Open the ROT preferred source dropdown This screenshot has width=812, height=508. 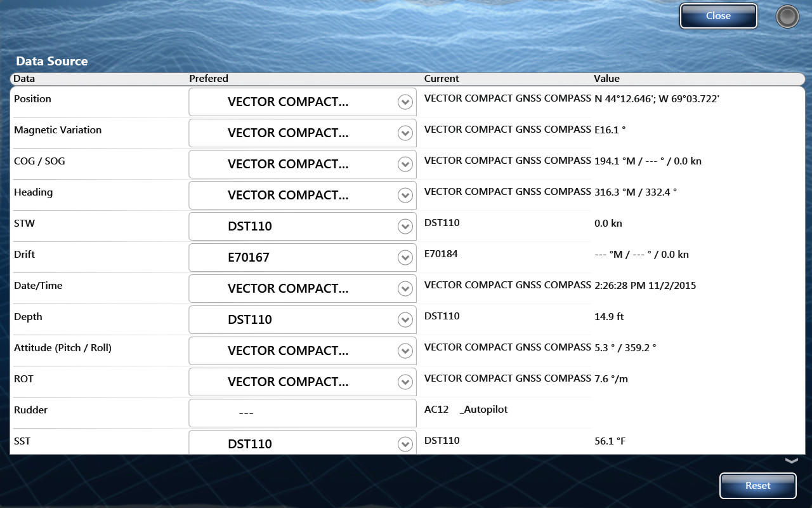(x=303, y=382)
